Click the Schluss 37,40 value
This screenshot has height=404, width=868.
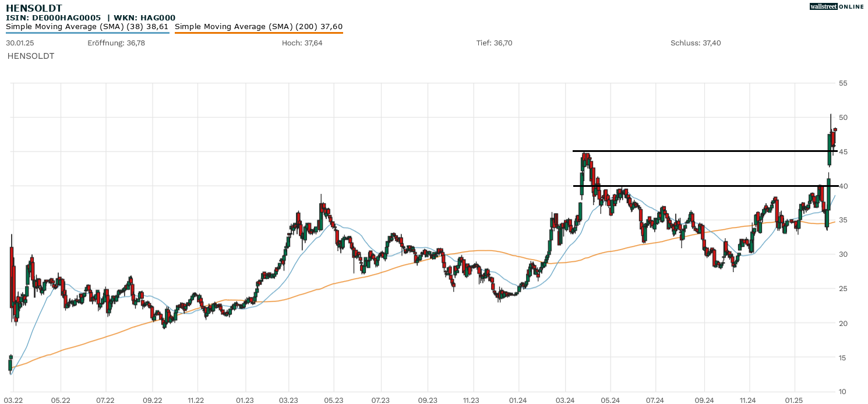pyautogui.click(x=696, y=43)
